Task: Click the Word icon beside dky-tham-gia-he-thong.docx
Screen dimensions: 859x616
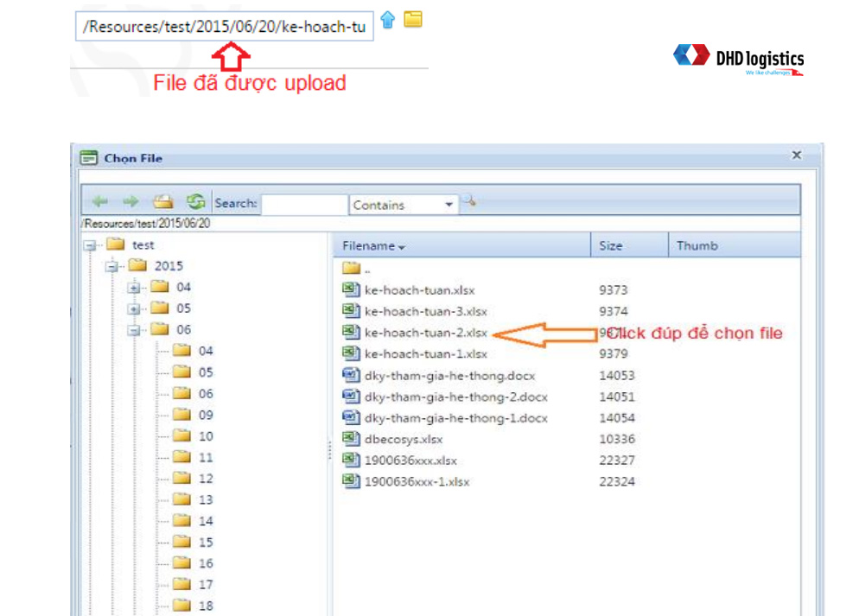Action: [351, 375]
